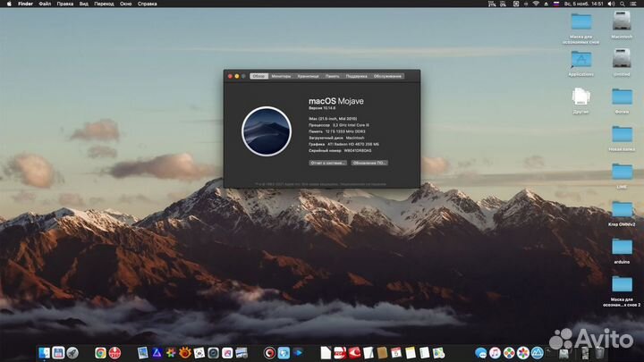
Task: Open the Finder menu
Action: (25, 4)
